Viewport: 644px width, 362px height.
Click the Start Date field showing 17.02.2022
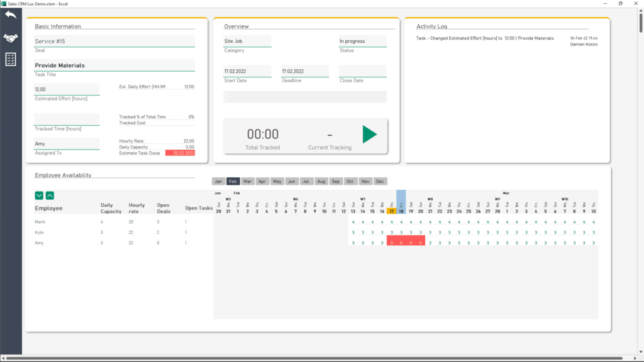point(247,71)
